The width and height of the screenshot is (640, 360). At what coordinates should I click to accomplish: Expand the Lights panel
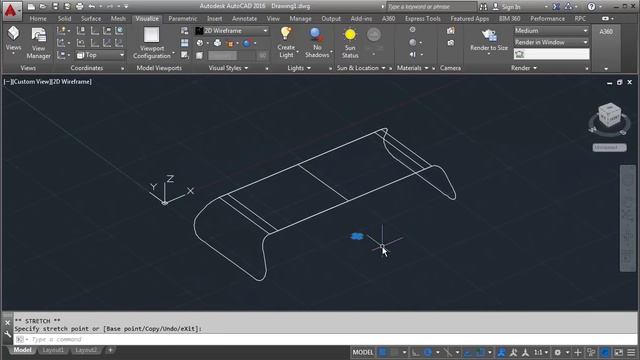(x=299, y=68)
